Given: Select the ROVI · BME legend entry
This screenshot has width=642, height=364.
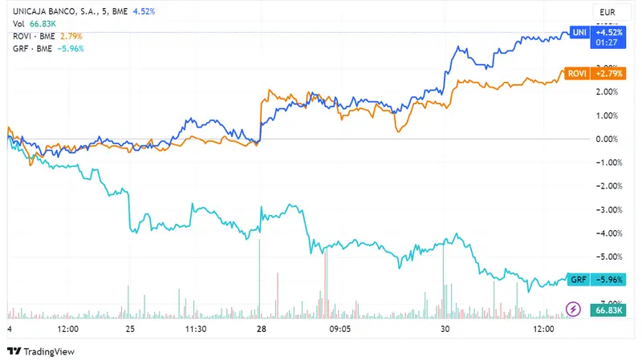Looking at the screenshot, I should (x=35, y=36).
